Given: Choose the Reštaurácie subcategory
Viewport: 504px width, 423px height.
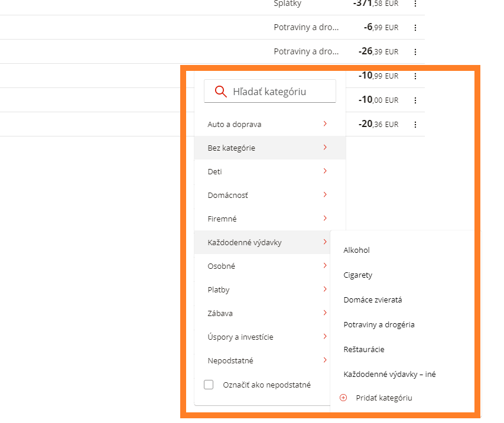Looking at the screenshot, I should point(364,349).
